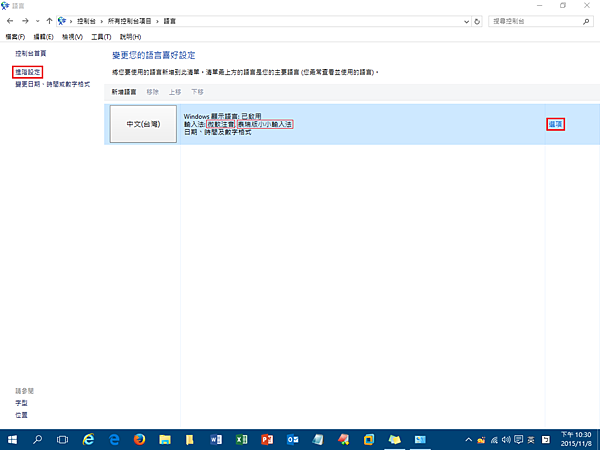Open PowerPoint from the taskbar

pos(267,440)
